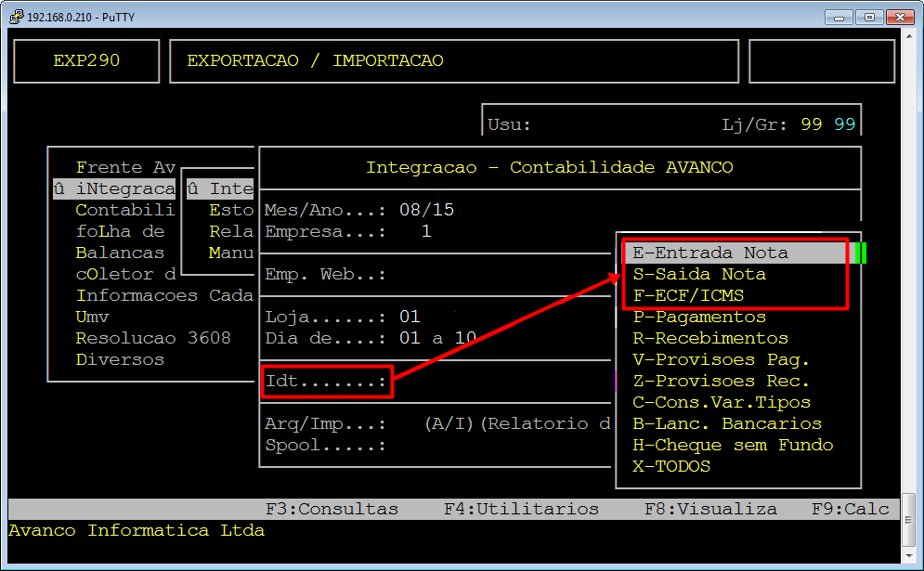Screen dimensions: 924x571
Task: Click the Mes/Ano field value 08/15
Action: click(x=426, y=210)
